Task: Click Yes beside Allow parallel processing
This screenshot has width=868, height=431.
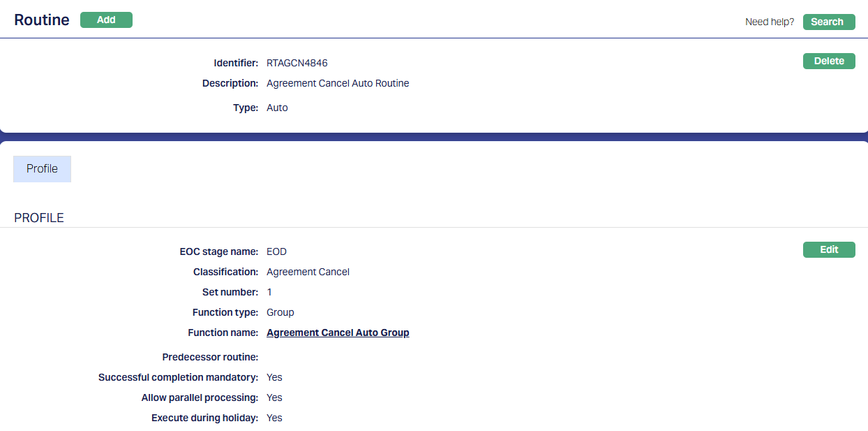Action: point(274,398)
